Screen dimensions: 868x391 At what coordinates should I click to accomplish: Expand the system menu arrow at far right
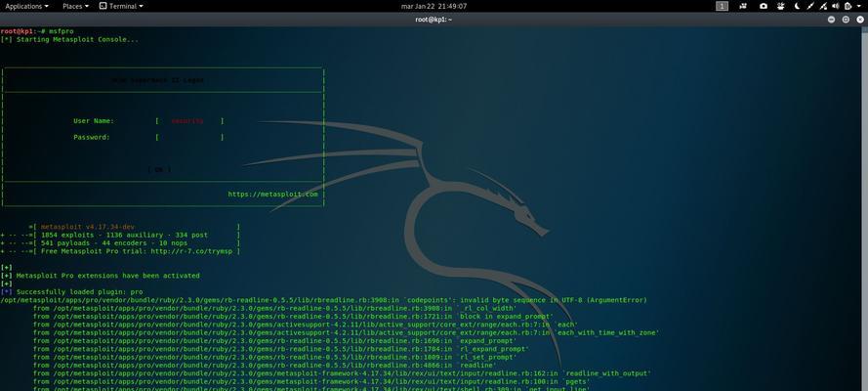tap(860, 6)
